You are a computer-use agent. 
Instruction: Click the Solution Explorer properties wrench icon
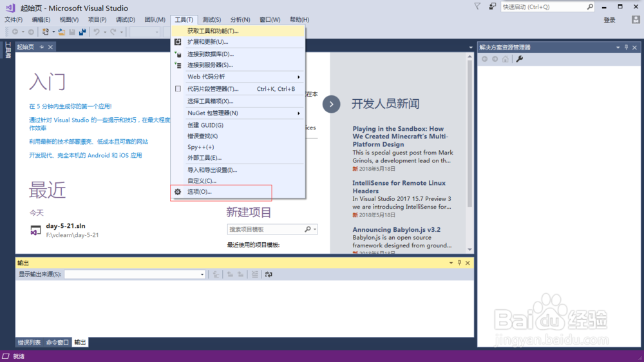tap(520, 59)
